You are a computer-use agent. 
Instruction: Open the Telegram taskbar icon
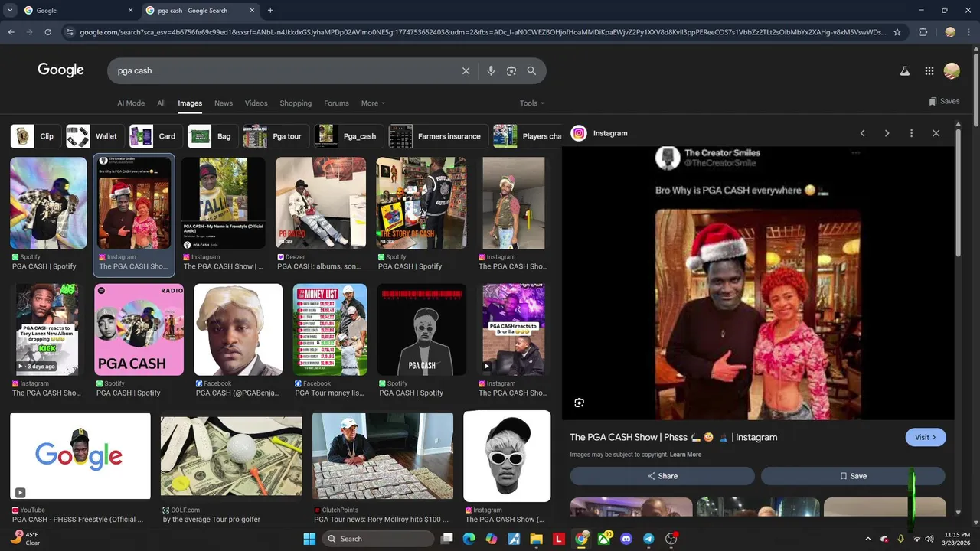648,539
